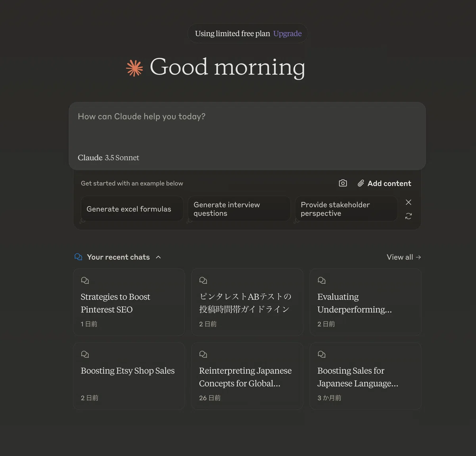Click the Get started with an example below text

tap(132, 183)
